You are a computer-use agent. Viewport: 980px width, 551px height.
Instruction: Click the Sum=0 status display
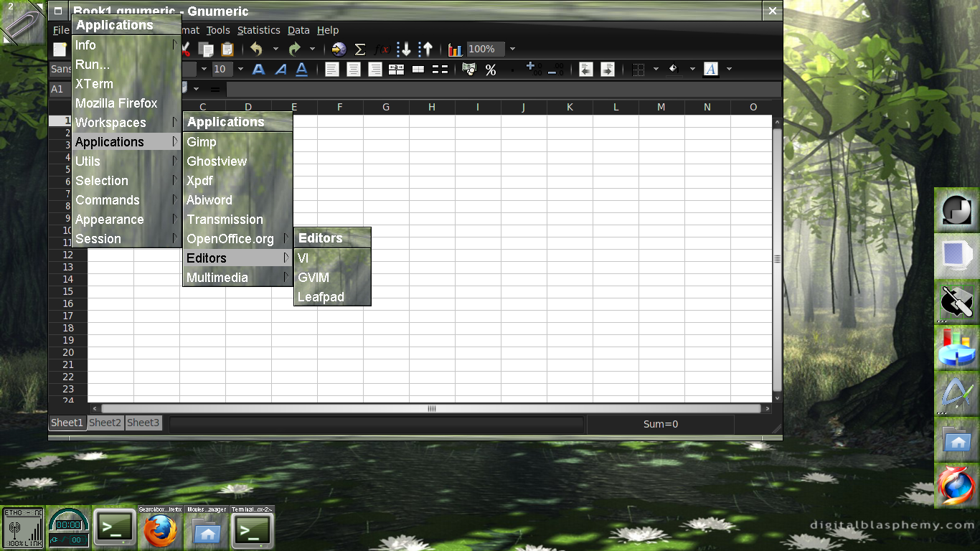(x=661, y=424)
